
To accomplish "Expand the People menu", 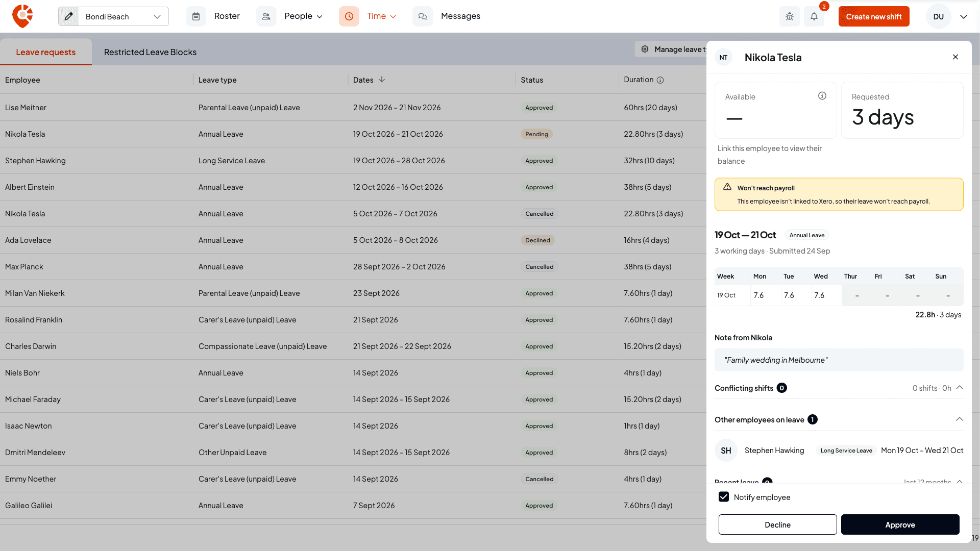I will pos(304,16).
